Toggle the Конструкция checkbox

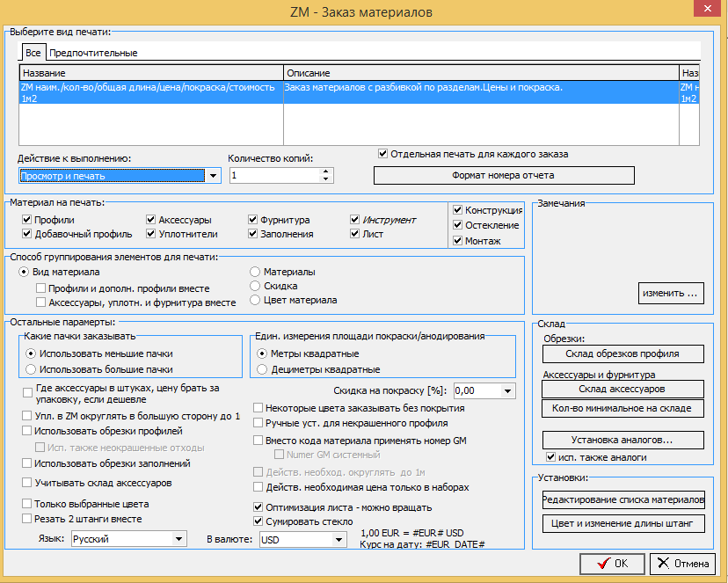457,210
